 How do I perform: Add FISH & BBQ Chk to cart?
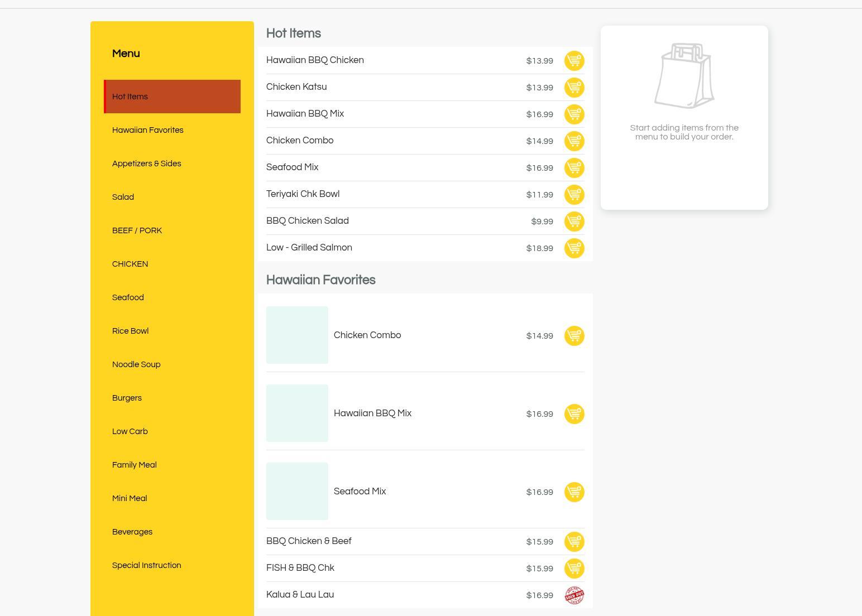click(x=574, y=569)
